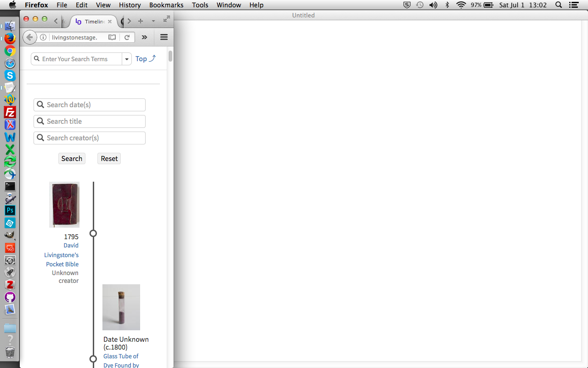The height and width of the screenshot is (368, 588).
Task: Focus the Search creator(s) field
Action: click(x=90, y=138)
